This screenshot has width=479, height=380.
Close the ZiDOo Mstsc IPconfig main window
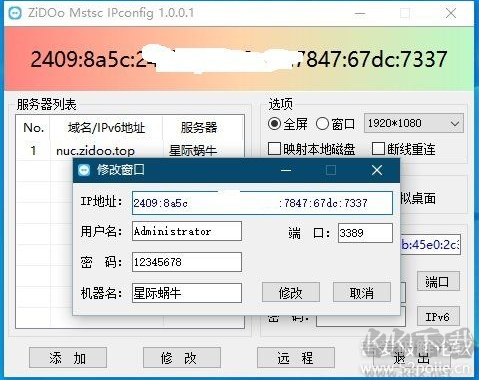pyautogui.click(x=451, y=13)
